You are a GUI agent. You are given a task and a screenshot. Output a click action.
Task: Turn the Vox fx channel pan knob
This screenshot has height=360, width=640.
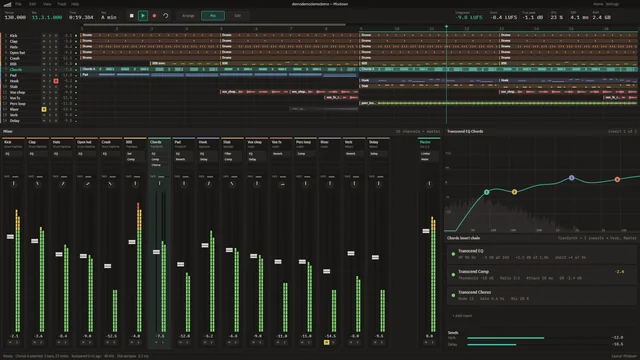click(x=281, y=184)
